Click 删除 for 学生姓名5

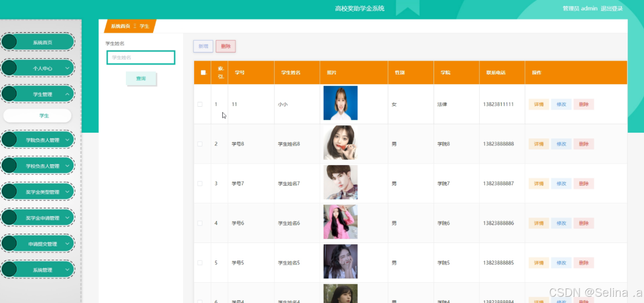point(584,263)
